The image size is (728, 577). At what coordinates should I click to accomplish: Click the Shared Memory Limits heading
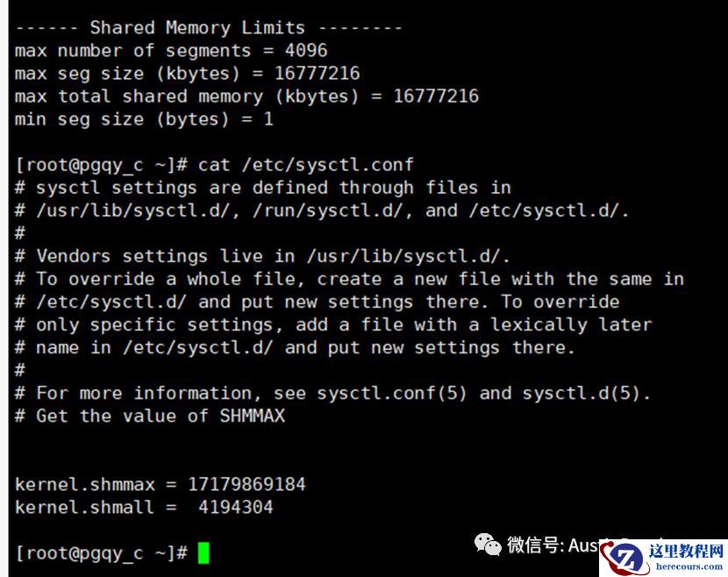tap(197, 27)
